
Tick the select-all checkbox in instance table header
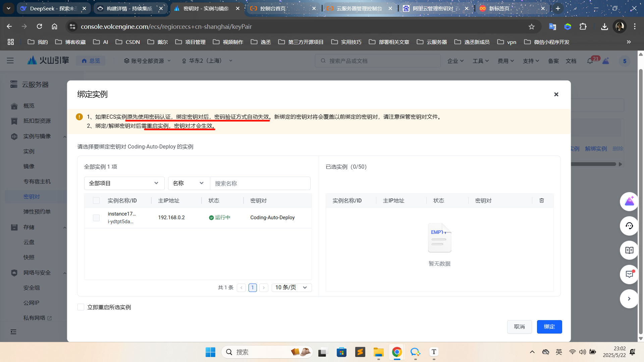[96, 200]
